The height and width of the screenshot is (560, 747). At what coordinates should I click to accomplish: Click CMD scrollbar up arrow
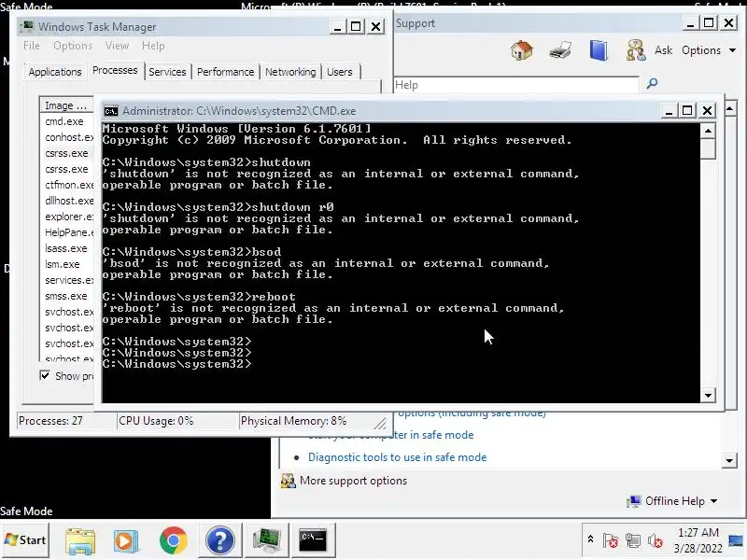click(x=708, y=130)
